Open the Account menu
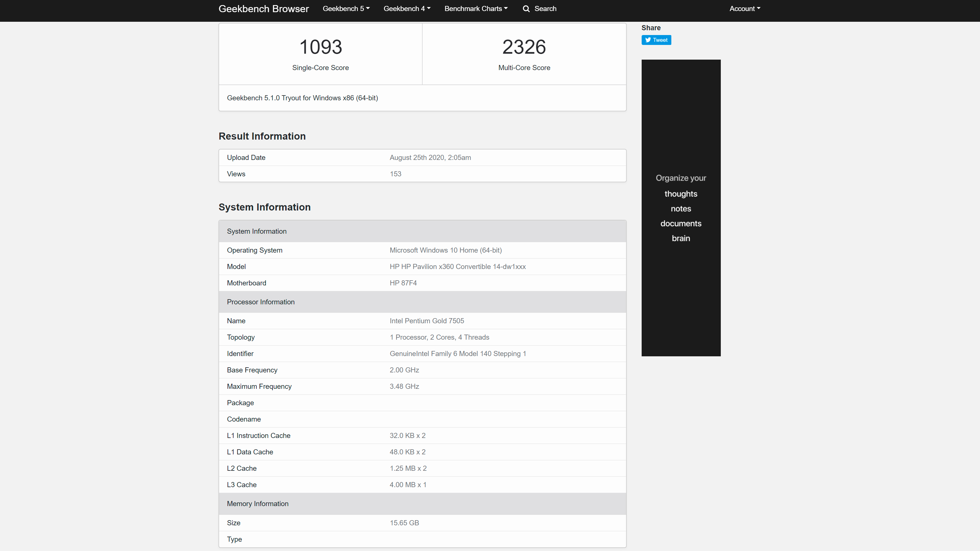 click(745, 9)
